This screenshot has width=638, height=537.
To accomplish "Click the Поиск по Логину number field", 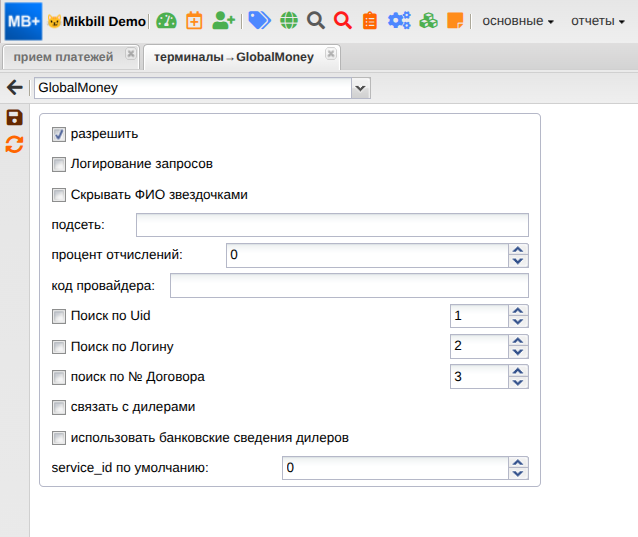I will pyautogui.click(x=479, y=346).
